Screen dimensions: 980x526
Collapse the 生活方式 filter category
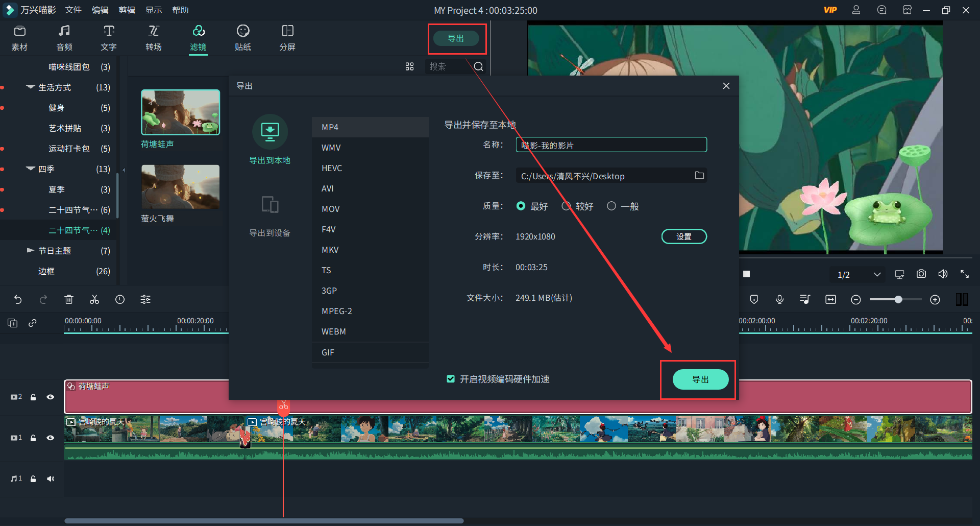tap(30, 87)
